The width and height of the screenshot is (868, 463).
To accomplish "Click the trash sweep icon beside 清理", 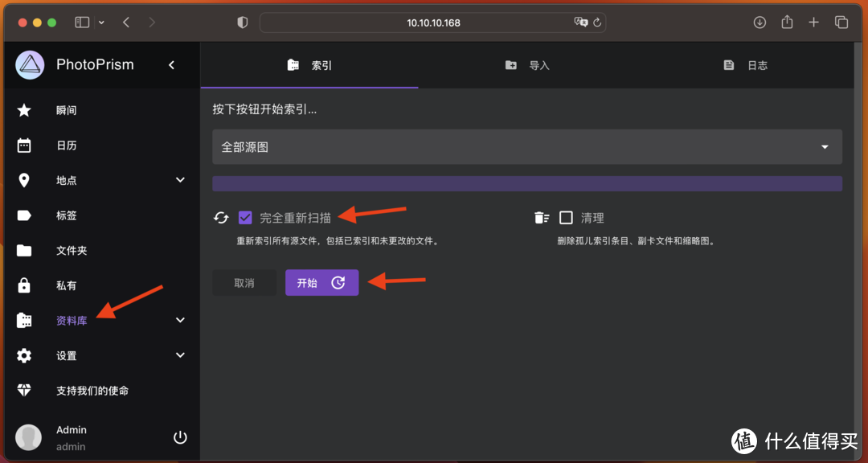I will point(542,218).
